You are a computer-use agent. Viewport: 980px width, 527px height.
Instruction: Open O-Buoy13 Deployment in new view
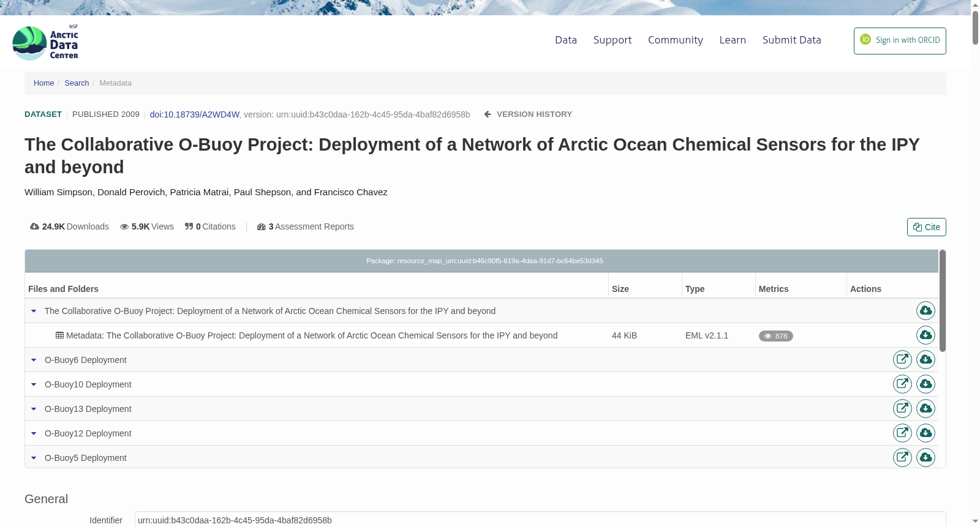[x=902, y=409]
